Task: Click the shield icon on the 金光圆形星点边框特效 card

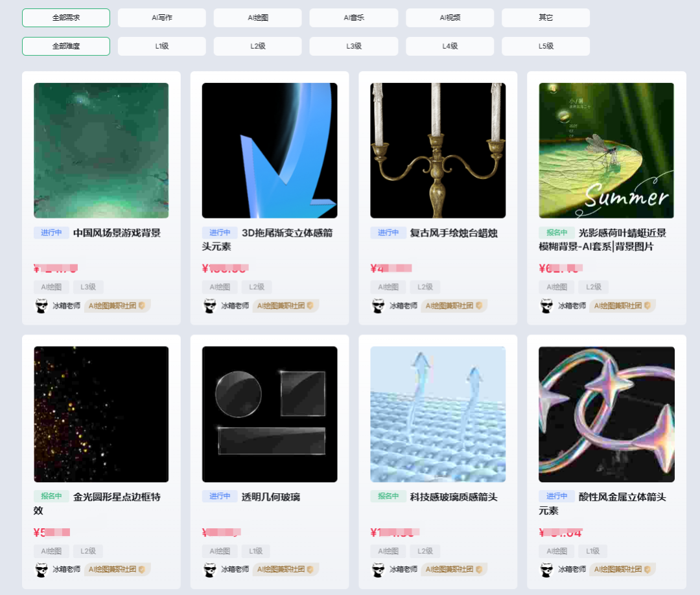Action: click(142, 570)
